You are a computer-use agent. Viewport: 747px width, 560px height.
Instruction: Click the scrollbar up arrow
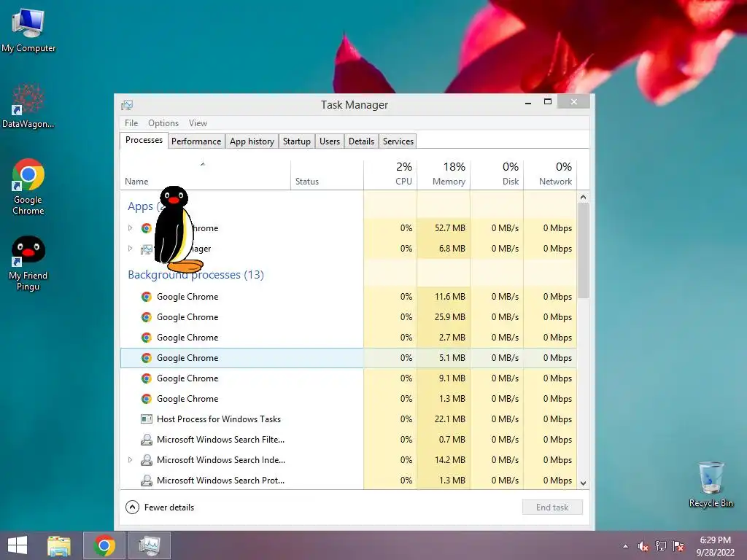583,197
